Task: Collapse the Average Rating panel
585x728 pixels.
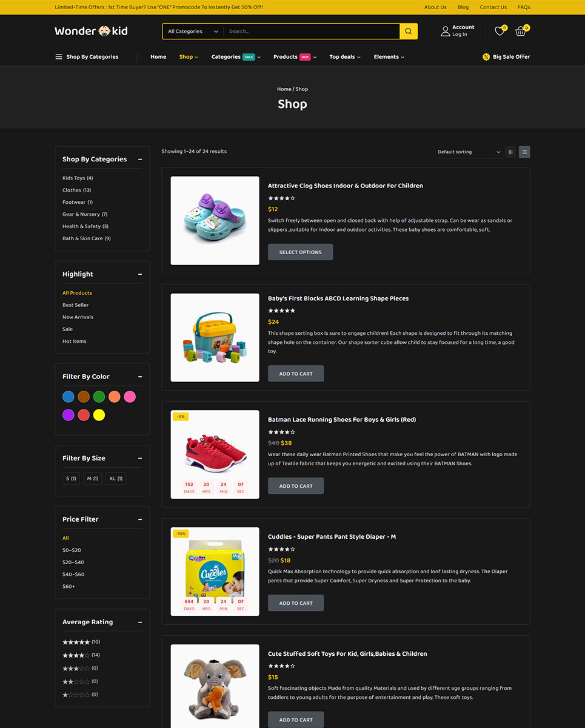Action: 140,622
